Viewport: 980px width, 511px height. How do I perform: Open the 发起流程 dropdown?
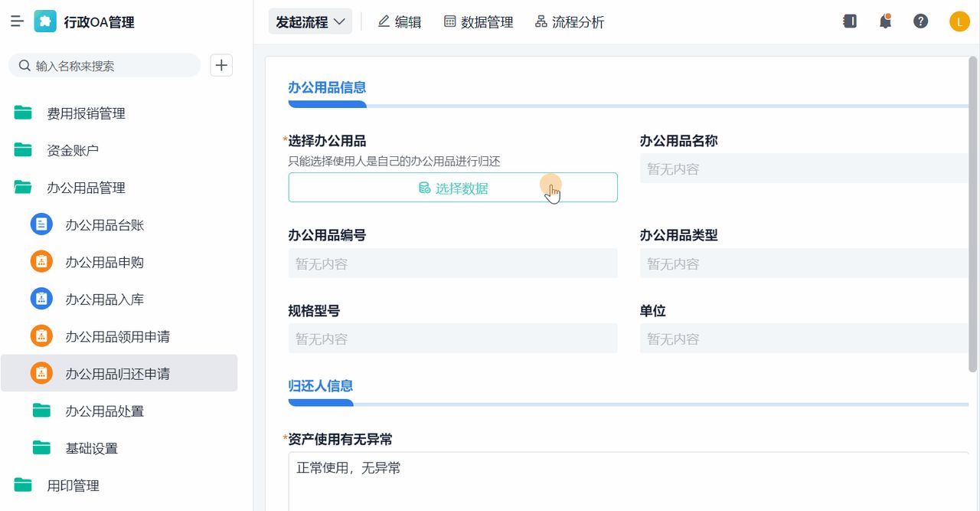309,21
